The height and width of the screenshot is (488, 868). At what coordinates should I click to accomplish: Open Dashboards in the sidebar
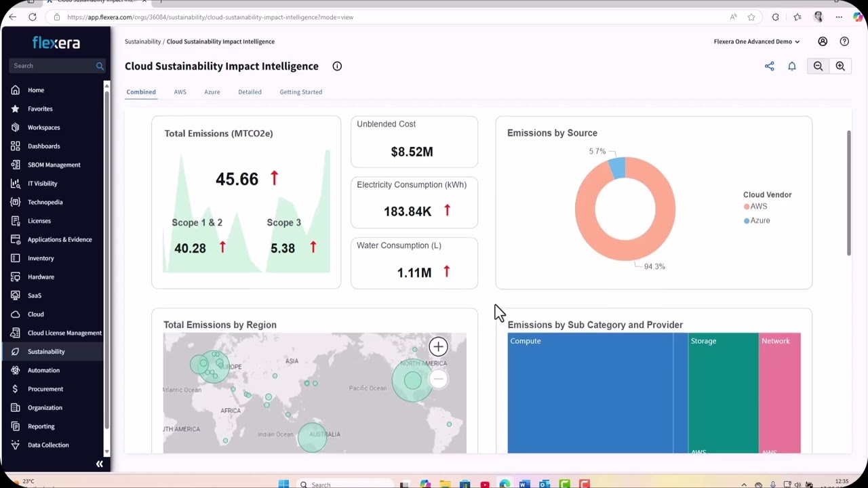pos(43,146)
